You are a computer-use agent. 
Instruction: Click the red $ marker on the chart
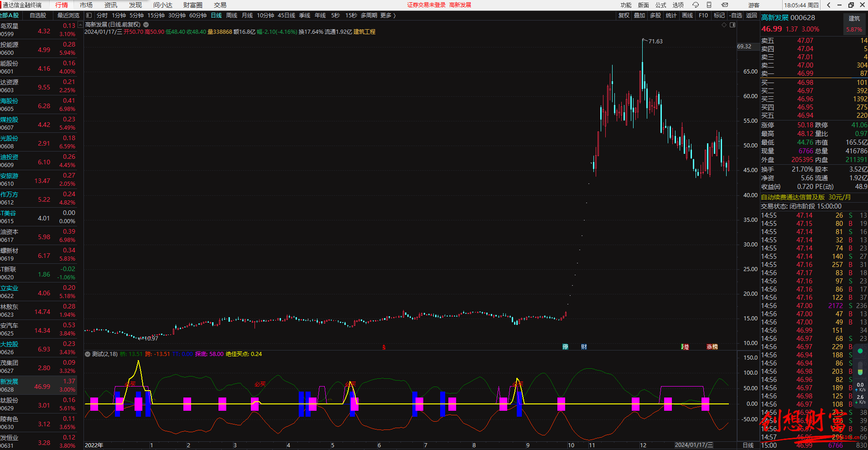click(x=384, y=347)
